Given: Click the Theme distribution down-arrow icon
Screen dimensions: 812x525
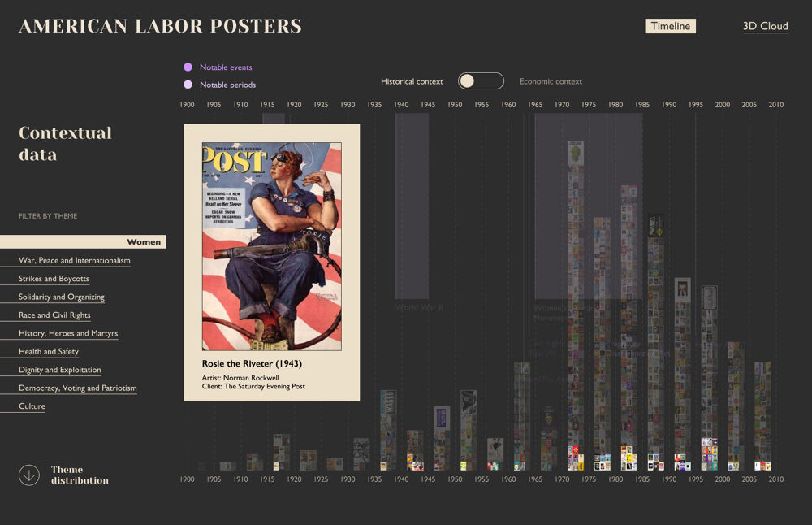Looking at the screenshot, I should tap(29, 475).
